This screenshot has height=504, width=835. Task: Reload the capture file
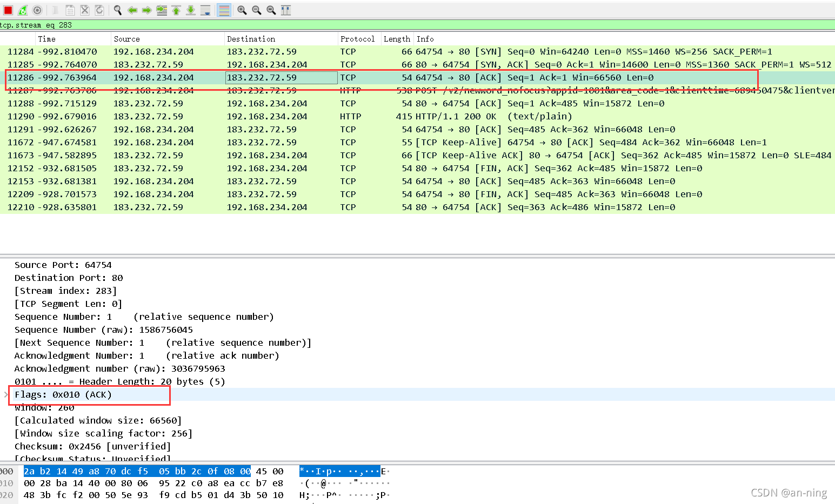pyautogui.click(x=99, y=10)
